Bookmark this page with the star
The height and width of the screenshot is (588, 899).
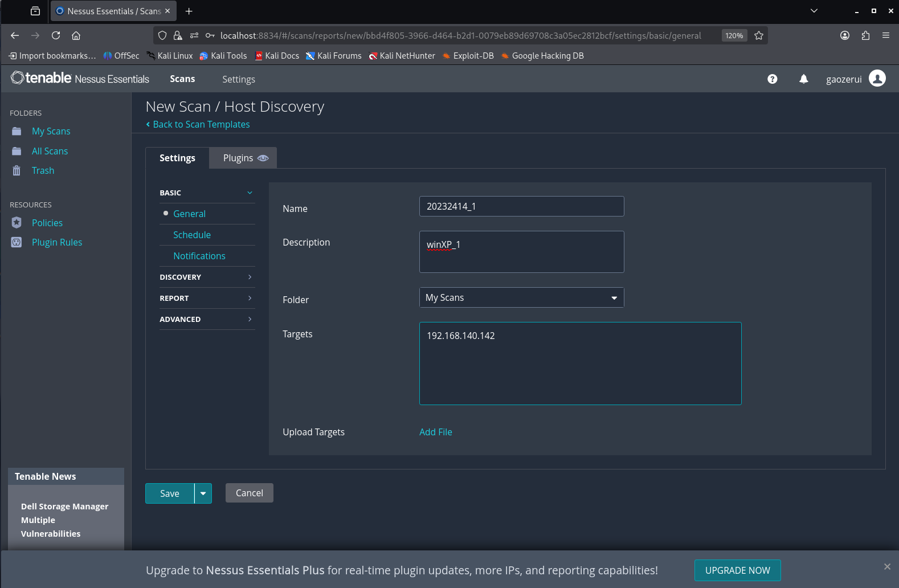(x=759, y=35)
